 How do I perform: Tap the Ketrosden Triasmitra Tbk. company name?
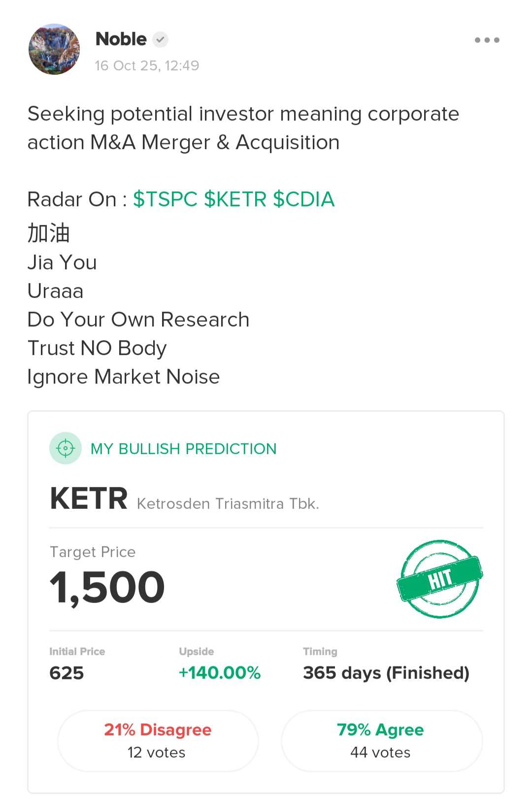[x=228, y=504]
